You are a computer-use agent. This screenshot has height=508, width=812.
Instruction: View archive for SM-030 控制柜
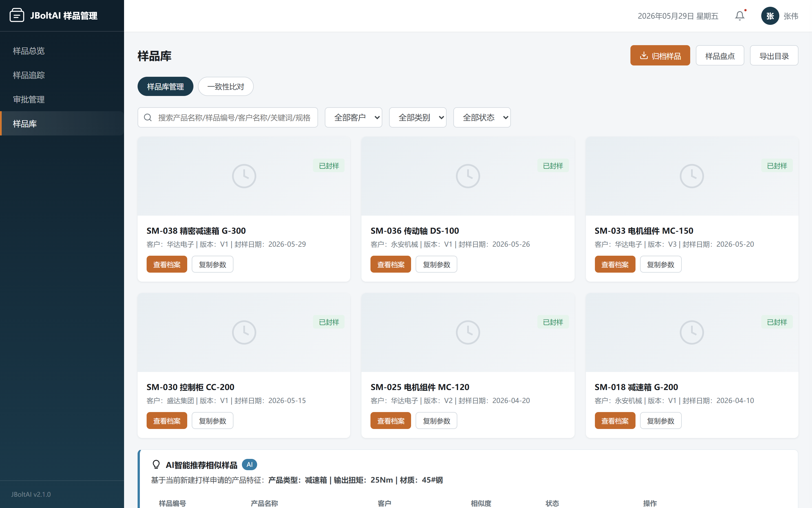tap(167, 421)
